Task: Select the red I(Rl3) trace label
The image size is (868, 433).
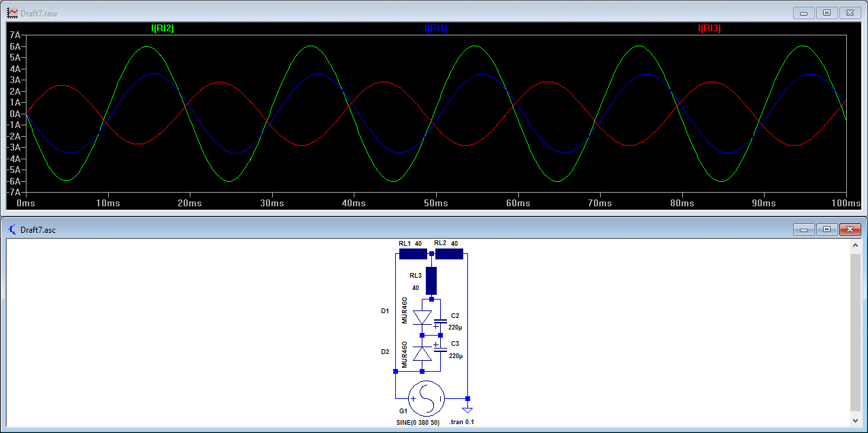Action: click(x=710, y=29)
